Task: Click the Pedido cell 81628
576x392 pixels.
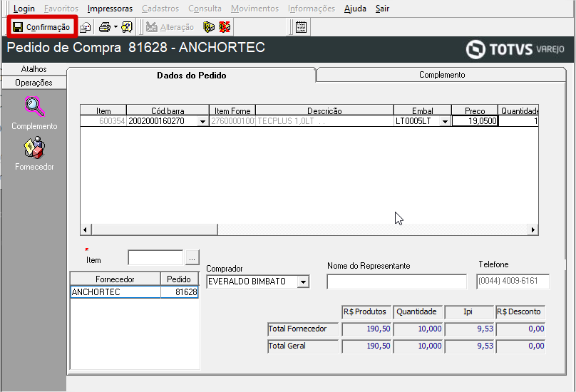Action: coord(180,292)
